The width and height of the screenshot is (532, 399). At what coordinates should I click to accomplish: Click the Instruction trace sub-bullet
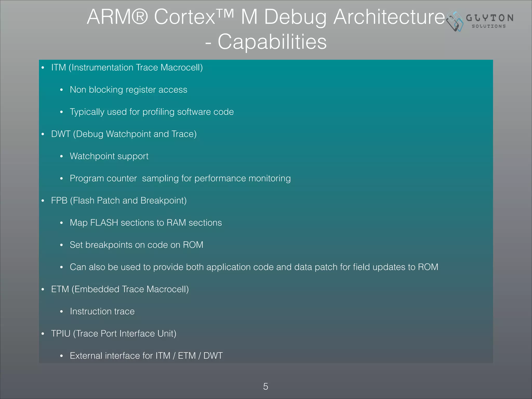pos(102,311)
